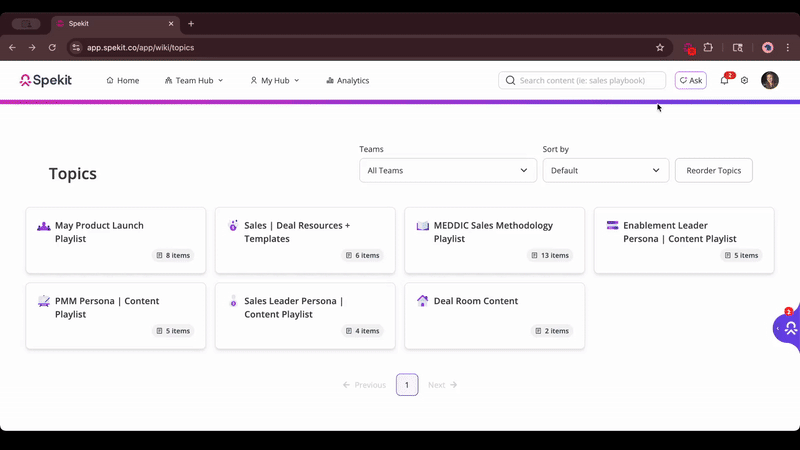The image size is (800, 450).
Task: Open the notifications bell icon
Action: click(x=724, y=80)
